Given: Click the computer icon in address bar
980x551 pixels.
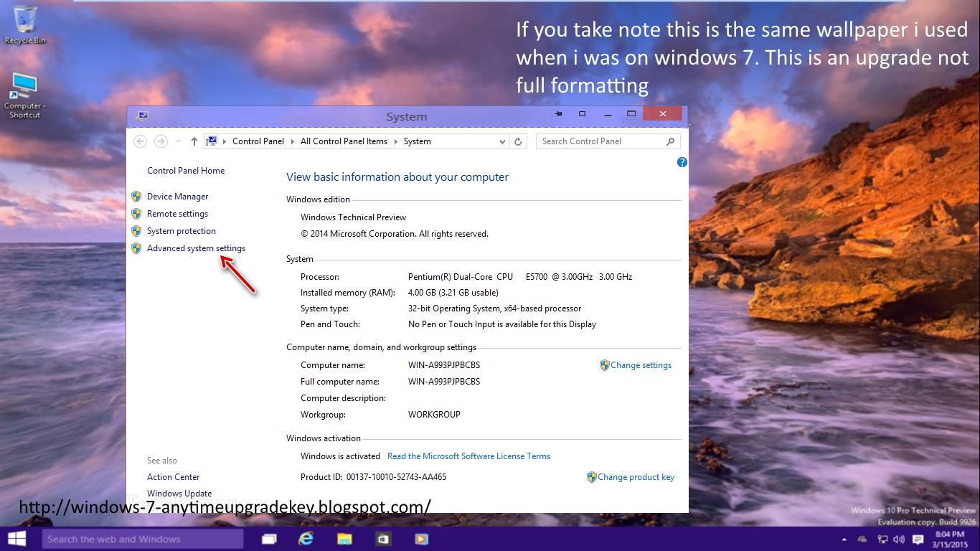Looking at the screenshot, I should point(212,141).
